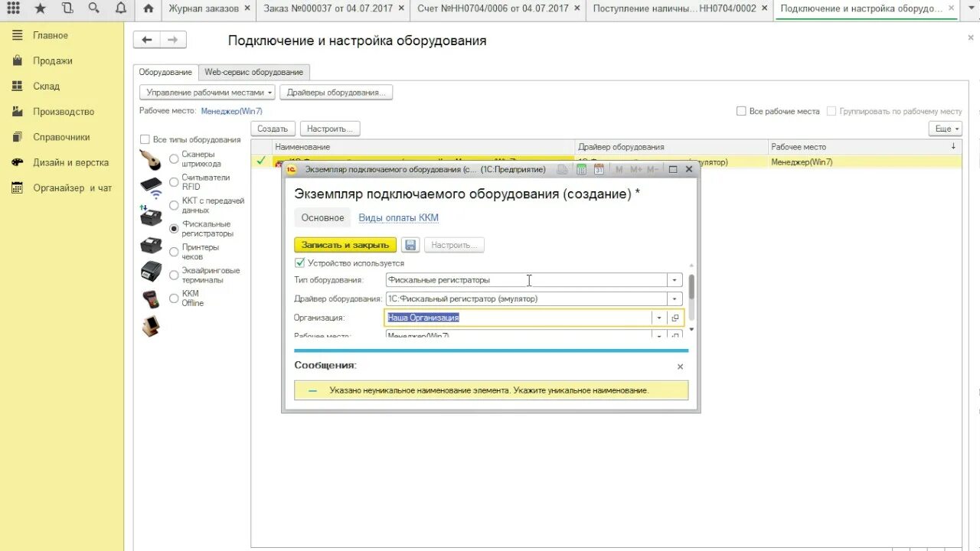This screenshot has height=551, width=980.
Task: Click Драйверы оборудования button
Action: click(336, 92)
